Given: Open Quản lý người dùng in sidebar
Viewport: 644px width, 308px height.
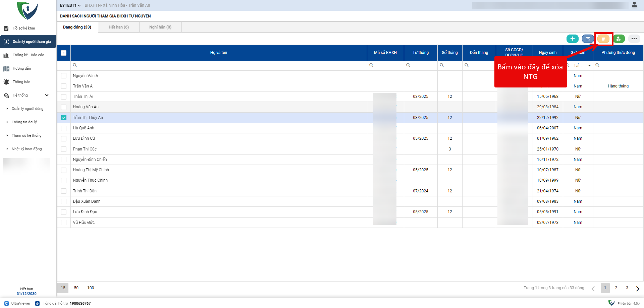Looking at the screenshot, I should [x=28, y=109].
